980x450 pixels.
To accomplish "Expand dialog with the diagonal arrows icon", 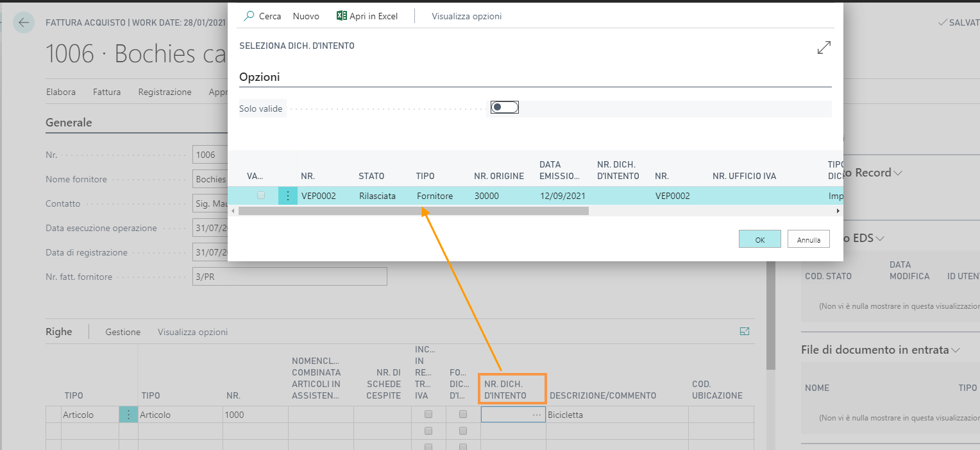I will 824,48.
